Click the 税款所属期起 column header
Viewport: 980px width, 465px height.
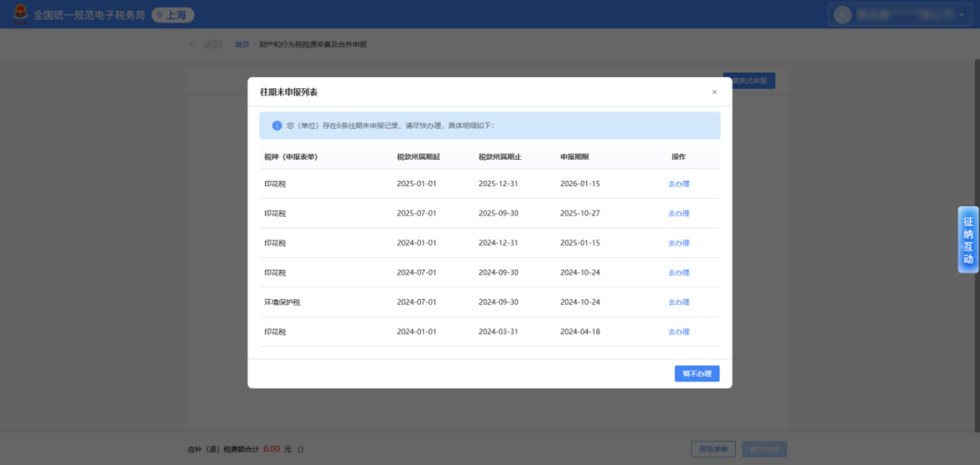[418, 157]
